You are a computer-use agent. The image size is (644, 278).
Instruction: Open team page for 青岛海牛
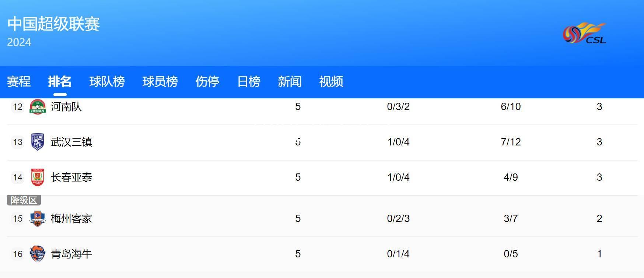click(71, 254)
